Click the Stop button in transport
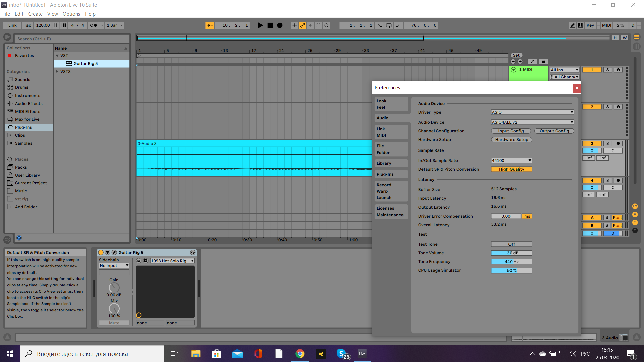This screenshot has height=362, width=644. tap(270, 25)
